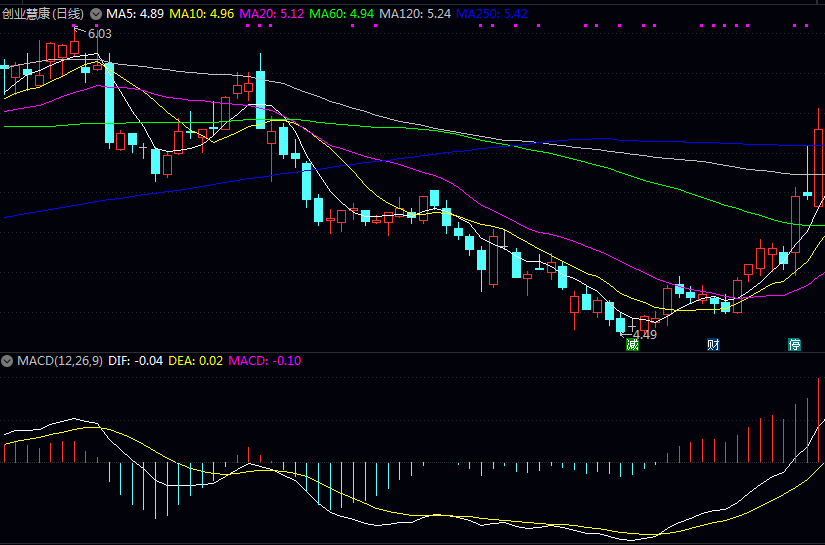Click the divider between price and MACD panels
Viewport: 825px width, 545px height.
click(412, 352)
